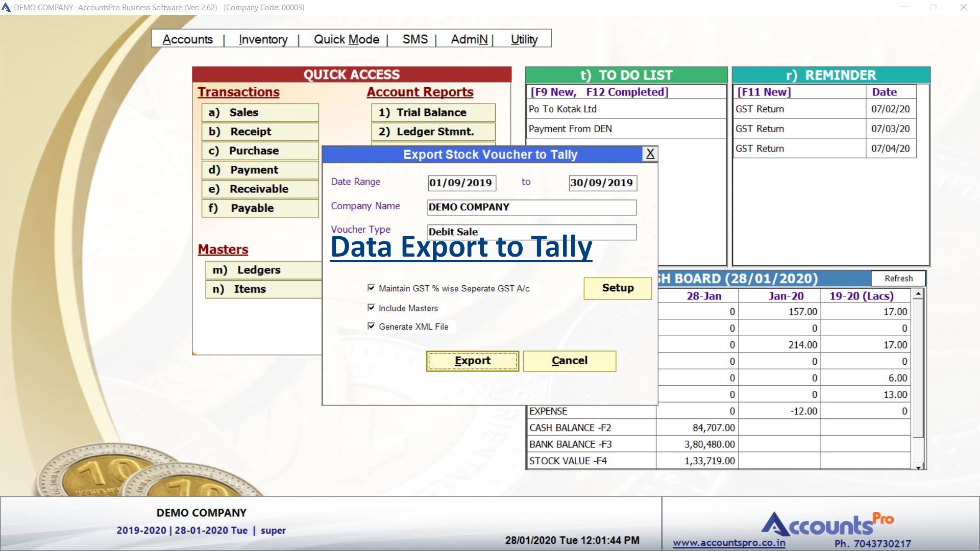This screenshot has height=551, width=980.
Task: Open the Ledgers master
Action: [x=262, y=270]
